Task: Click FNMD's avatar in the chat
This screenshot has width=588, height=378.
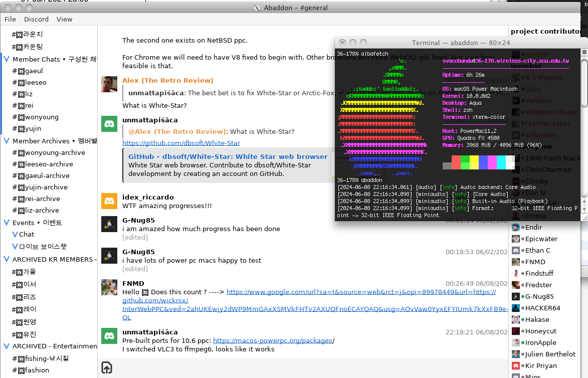Action: 109,287
